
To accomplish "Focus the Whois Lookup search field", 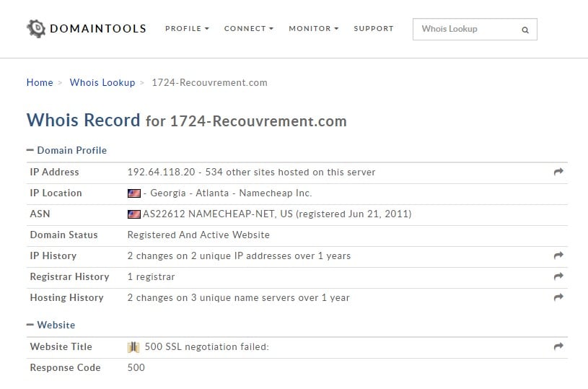I will click(x=475, y=30).
